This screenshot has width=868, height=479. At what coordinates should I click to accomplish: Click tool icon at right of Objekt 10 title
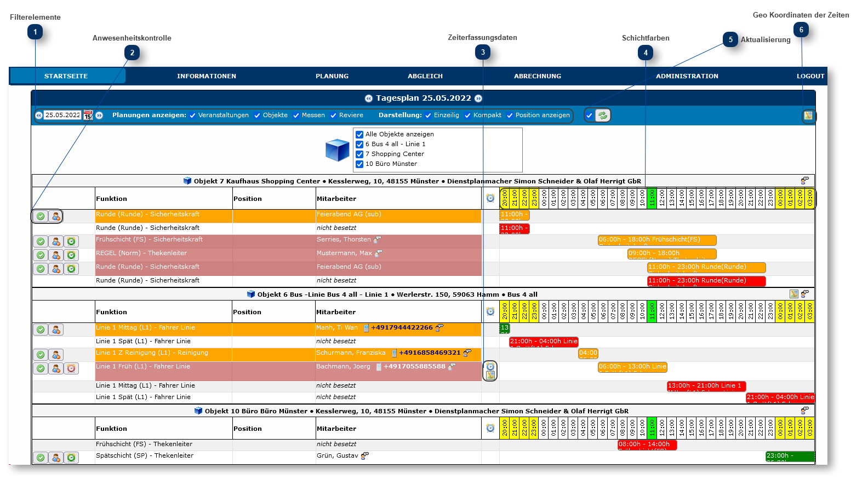tap(805, 411)
